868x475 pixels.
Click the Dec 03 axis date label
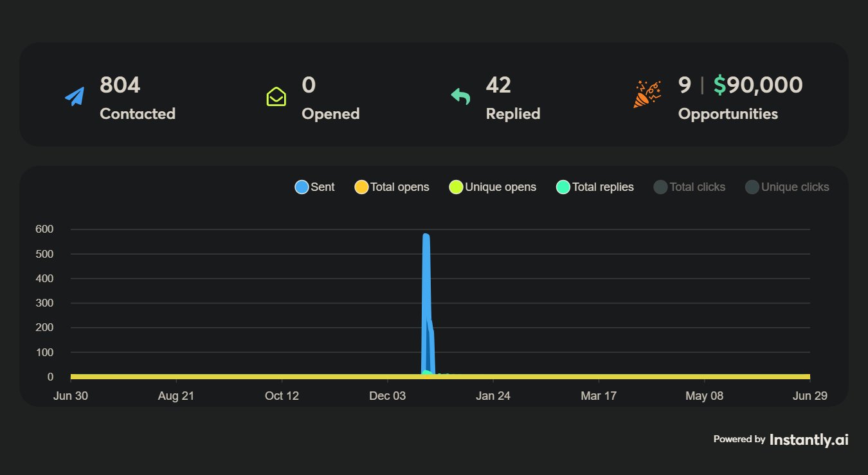click(x=388, y=396)
